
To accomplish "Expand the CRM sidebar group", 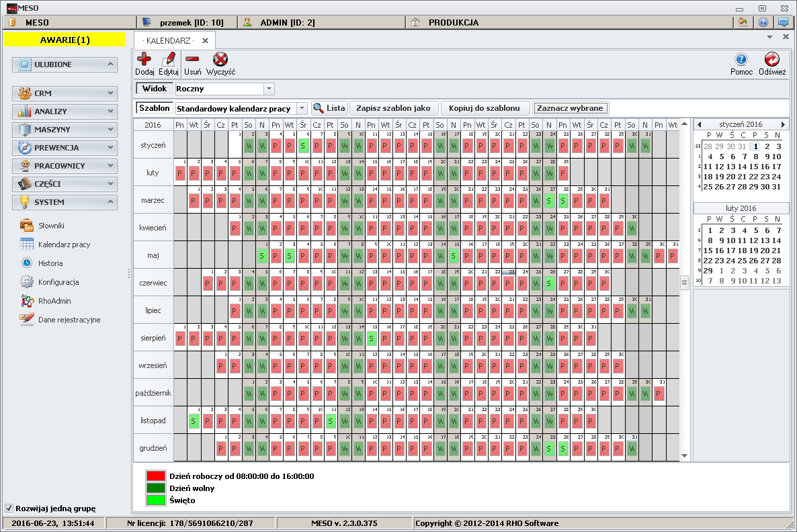I will (x=65, y=93).
